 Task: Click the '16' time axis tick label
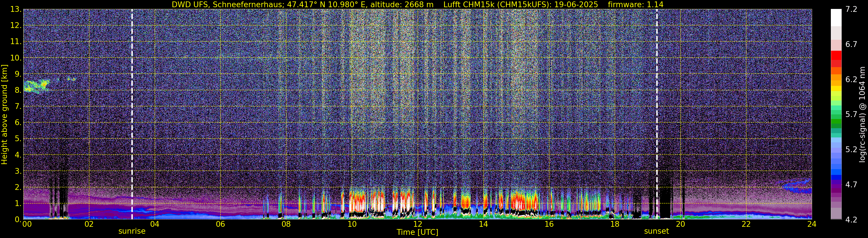(x=549, y=224)
